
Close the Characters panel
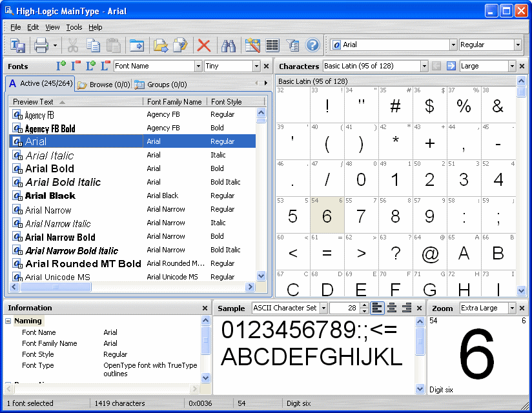pos(522,66)
